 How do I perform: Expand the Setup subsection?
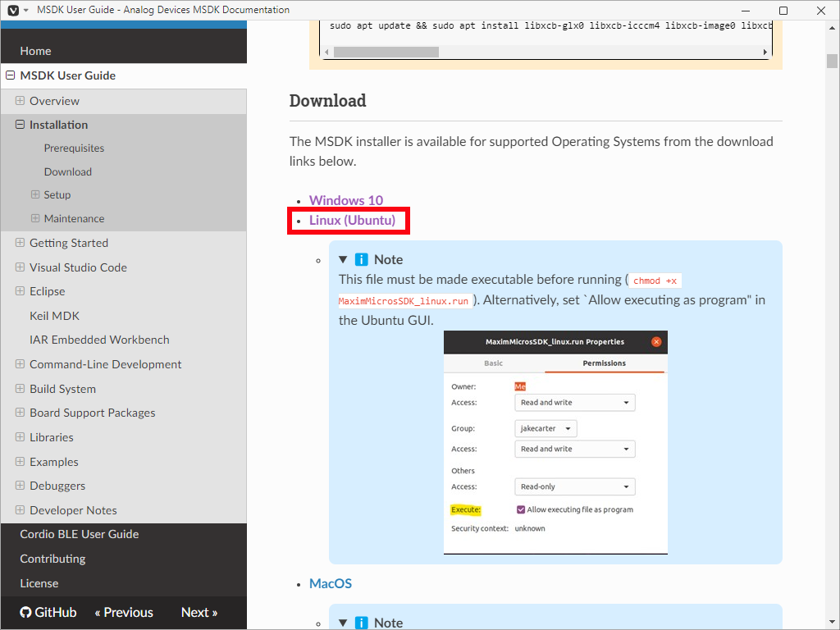click(x=35, y=194)
